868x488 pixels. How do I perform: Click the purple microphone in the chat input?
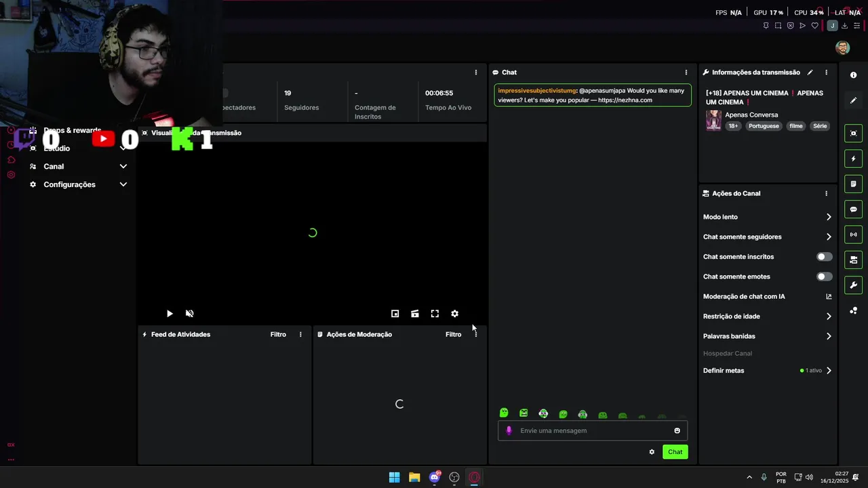point(509,431)
